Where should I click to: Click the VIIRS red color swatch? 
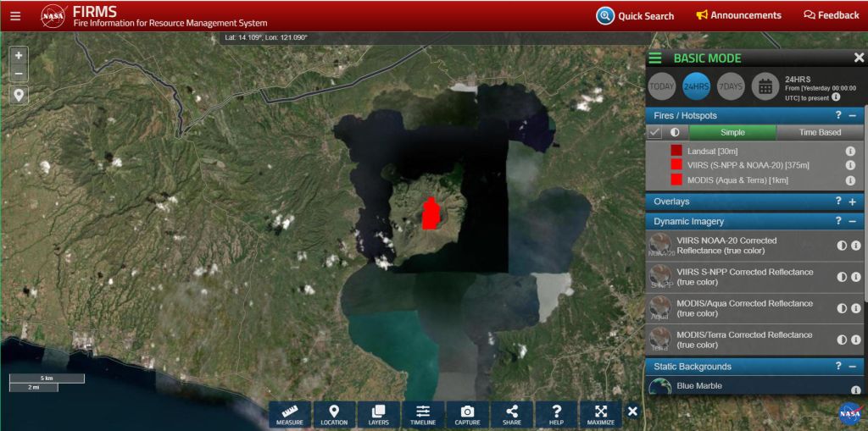tap(676, 165)
